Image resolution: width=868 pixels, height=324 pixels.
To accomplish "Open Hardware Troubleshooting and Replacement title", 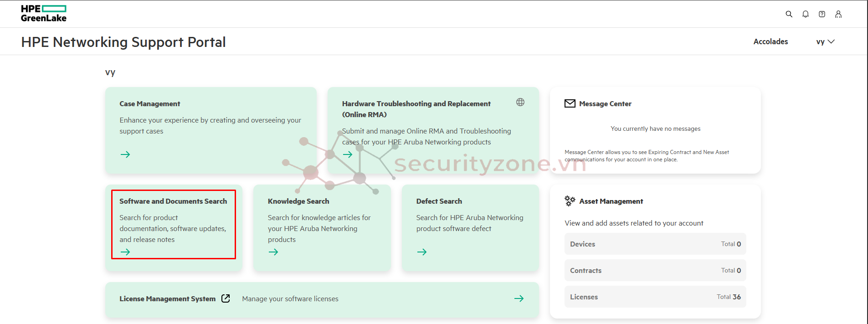I will [x=416, y=109].
